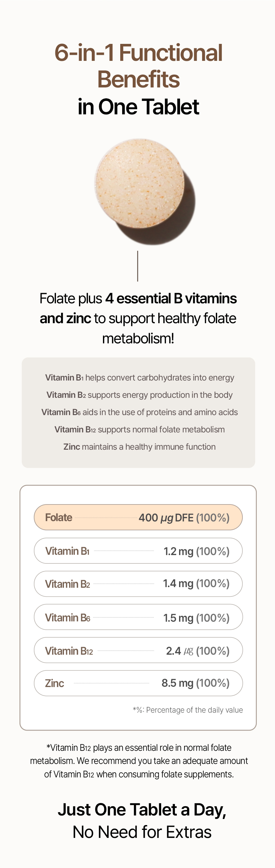275x868 pixels.
Task: Select the highlighted Folate 400 µg DFE row
Action: click(138, 517)
